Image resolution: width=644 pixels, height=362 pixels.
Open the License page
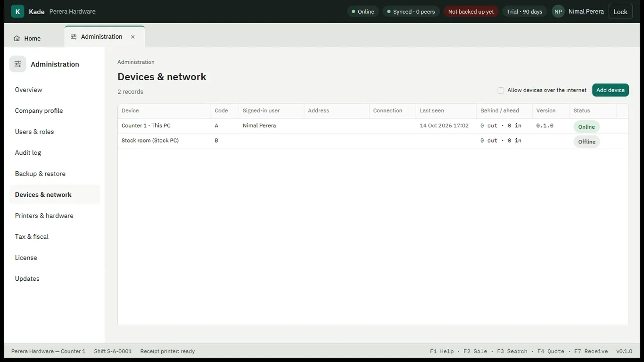(55, 258)
